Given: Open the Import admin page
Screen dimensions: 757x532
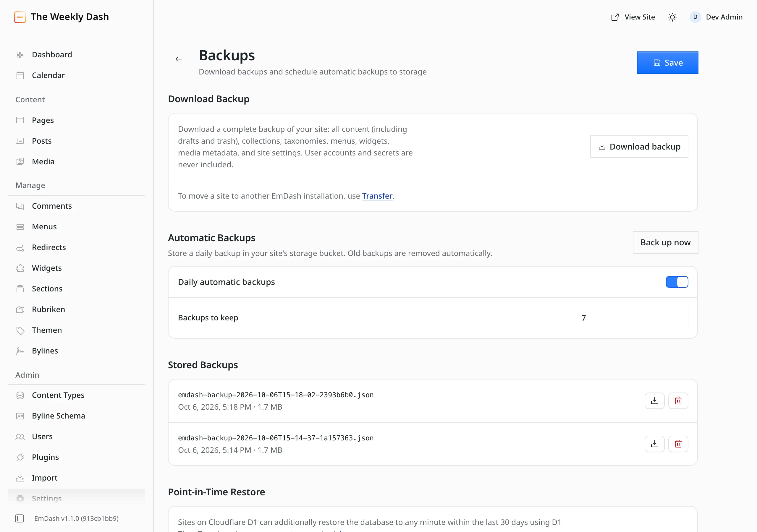Looking at the screenshot, I should [x=77, y=478].
